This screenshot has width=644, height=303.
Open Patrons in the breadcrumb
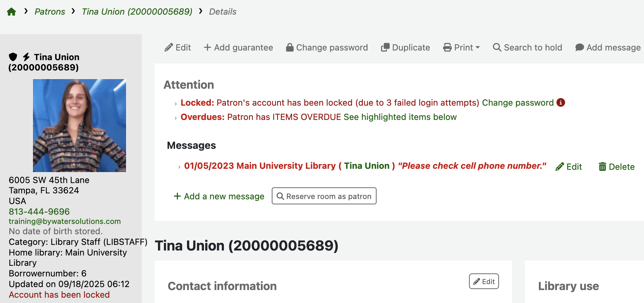[50, 12]
